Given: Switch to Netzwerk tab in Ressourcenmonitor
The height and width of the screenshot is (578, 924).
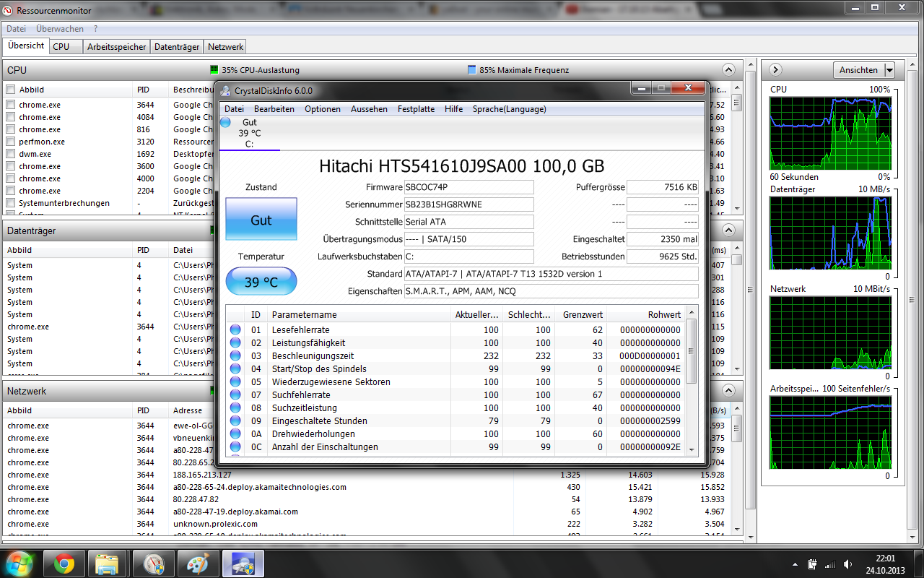Looking at the screenshot, I should point(225,46).
